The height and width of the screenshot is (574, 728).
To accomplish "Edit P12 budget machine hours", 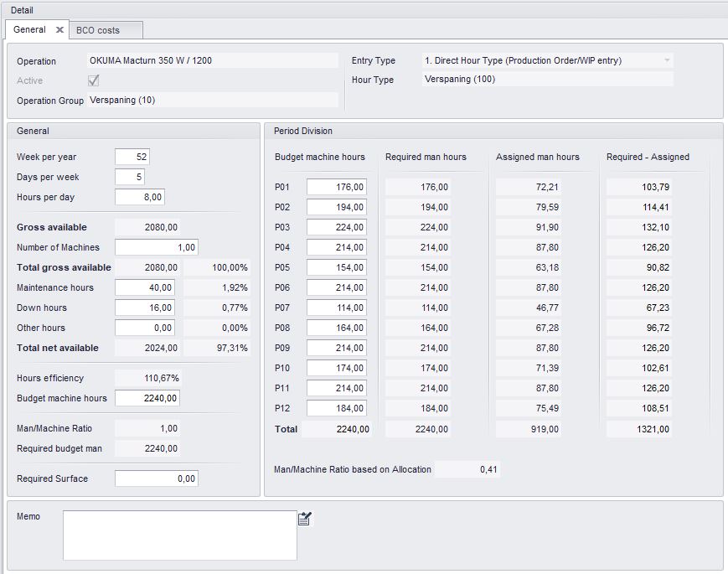I will tap(337, 408).
